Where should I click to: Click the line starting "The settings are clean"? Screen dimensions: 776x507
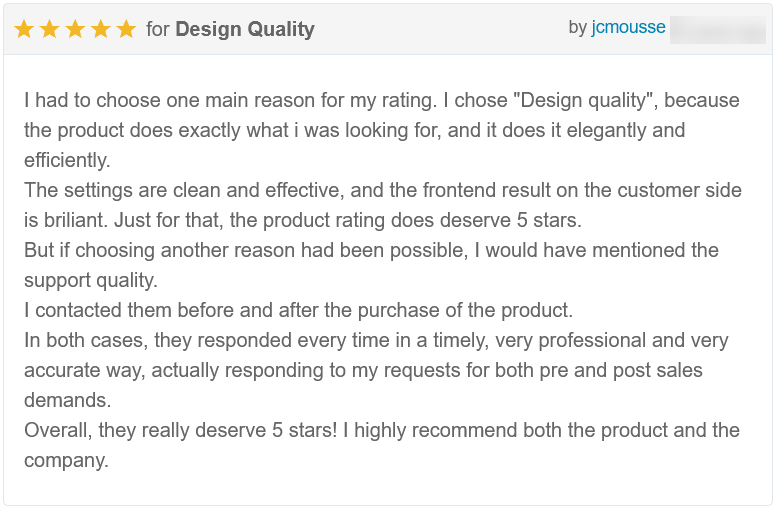pos(383,191)
